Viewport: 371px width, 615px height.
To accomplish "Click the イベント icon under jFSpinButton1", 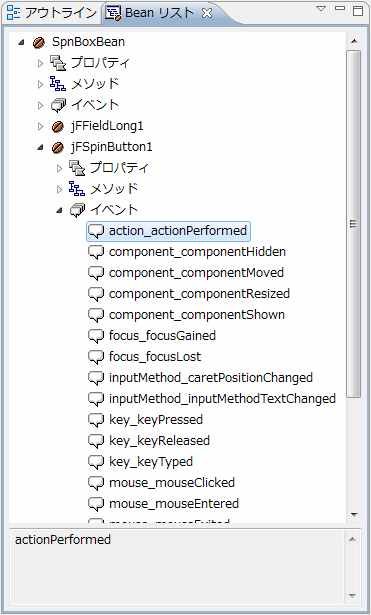I will point(77,210).
